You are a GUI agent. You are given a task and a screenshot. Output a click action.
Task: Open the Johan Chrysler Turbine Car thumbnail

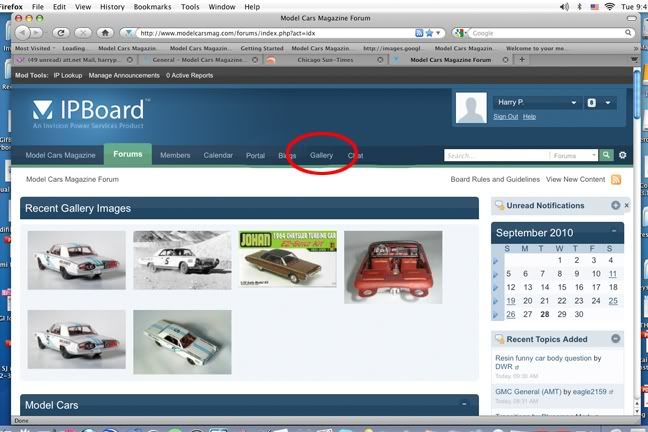287,260
